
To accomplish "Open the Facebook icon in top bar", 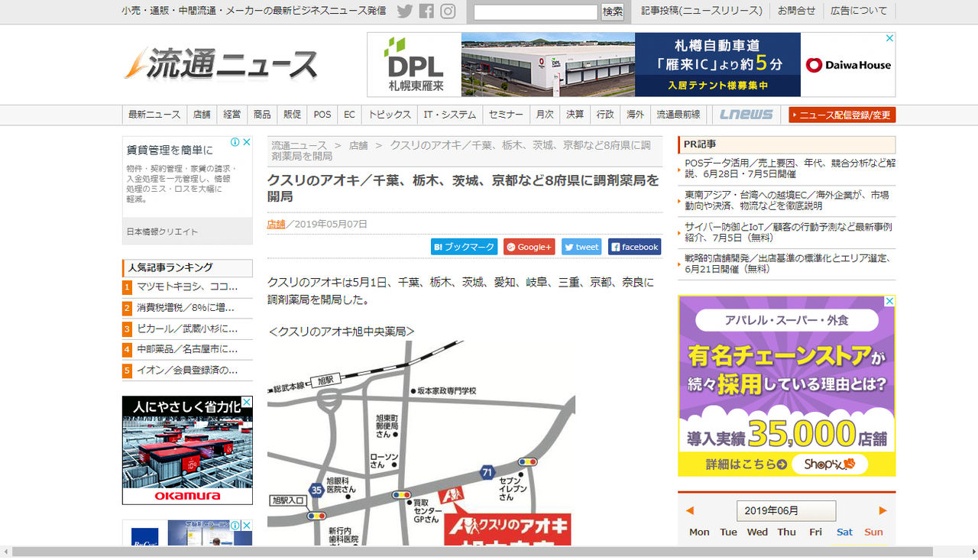I will pyautogui.click(x=426, y=11).
